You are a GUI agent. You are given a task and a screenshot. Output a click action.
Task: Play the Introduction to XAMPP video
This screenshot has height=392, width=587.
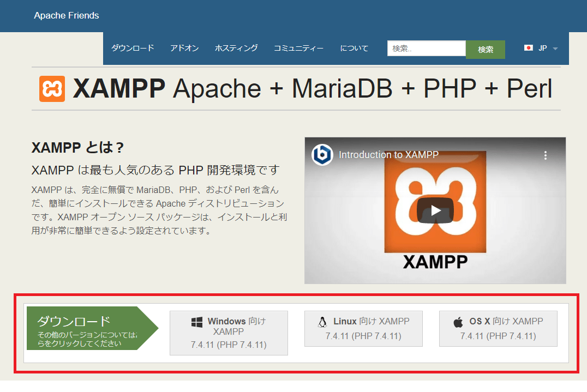pyautogui.click(x=435, y=210)
